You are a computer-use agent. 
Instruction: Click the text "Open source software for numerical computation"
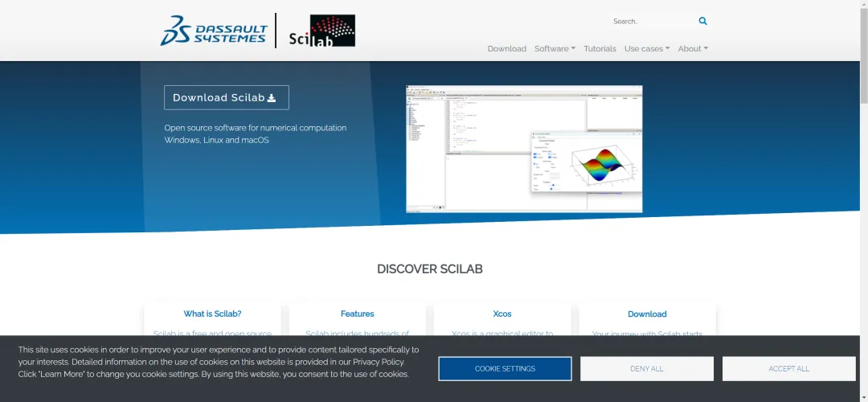[x=256, y=128]
